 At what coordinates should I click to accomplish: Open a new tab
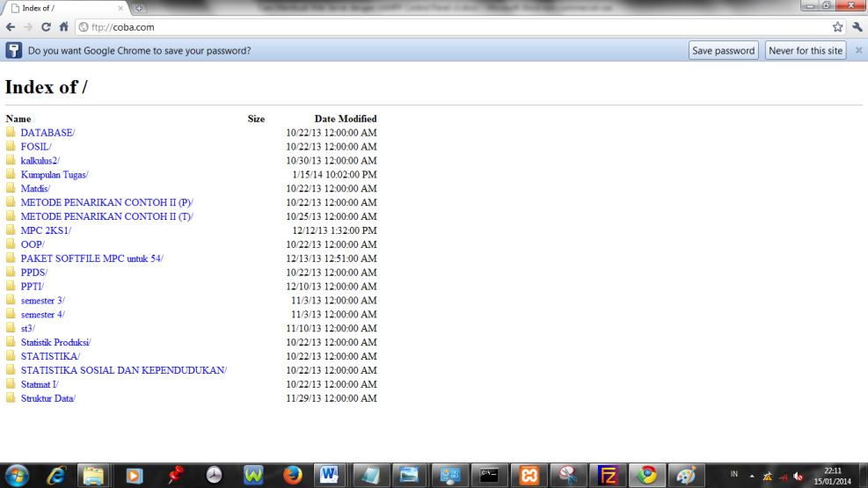tap(140, 8)
